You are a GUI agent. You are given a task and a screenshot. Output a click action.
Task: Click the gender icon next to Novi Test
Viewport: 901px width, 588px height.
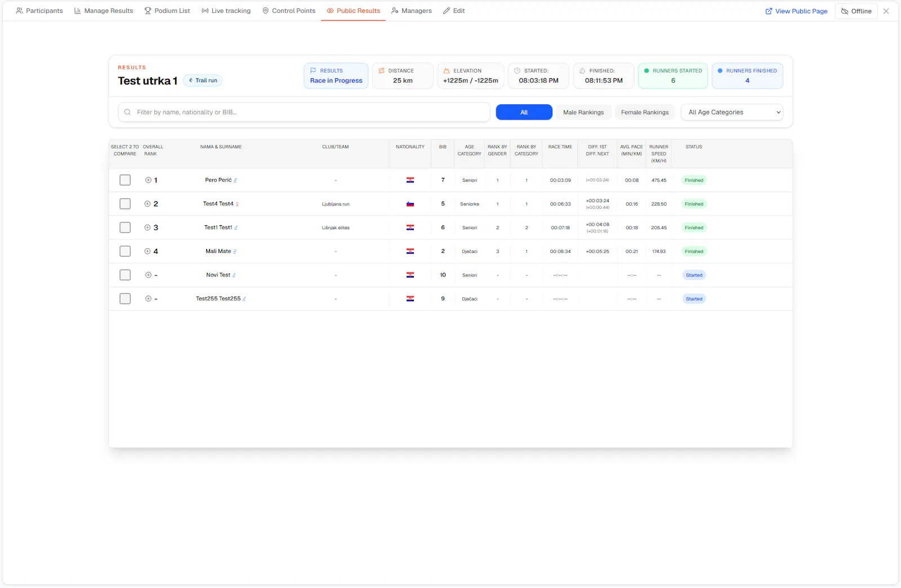(x=234, y=275)
